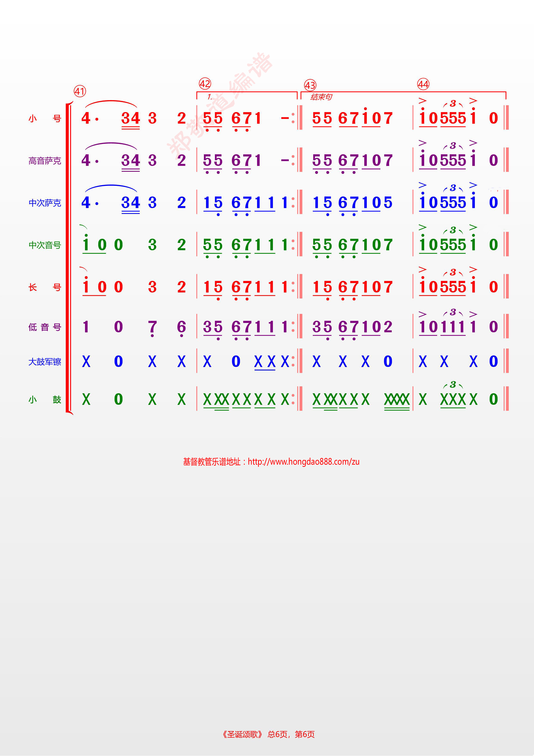Click the circled measure number 41
Image resolution: width=534 pixels, height=756 pixels.
coord(80,91)
